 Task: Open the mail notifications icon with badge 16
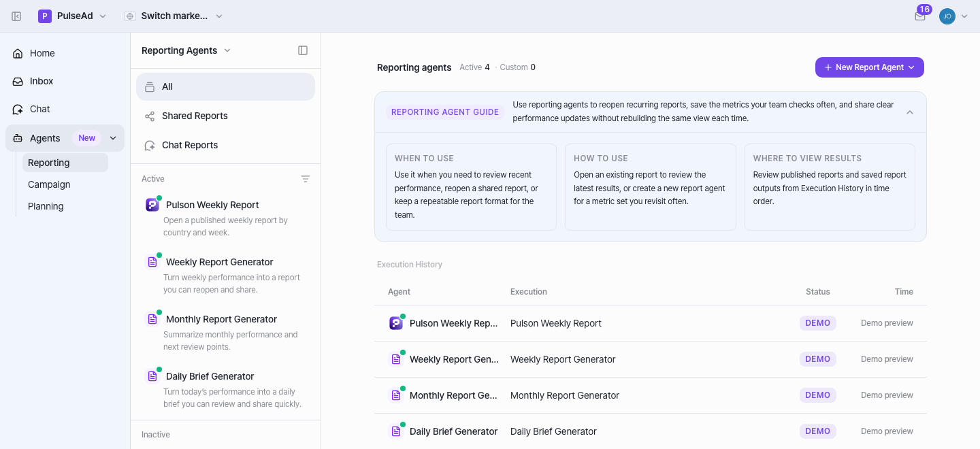tap(920, 16)
